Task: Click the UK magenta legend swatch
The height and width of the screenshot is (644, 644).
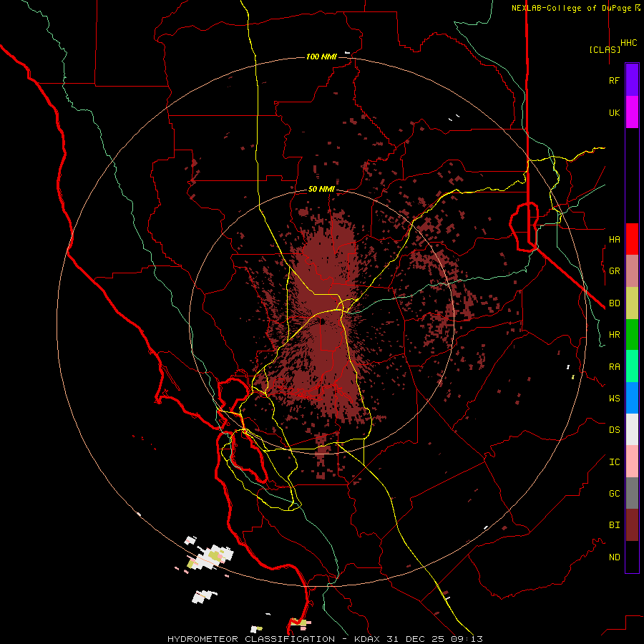Action: (x=632, y=112)
